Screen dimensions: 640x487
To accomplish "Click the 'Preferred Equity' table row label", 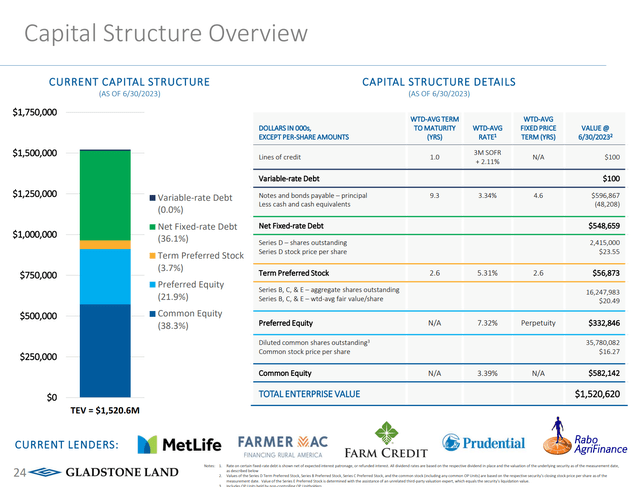I will (285, 323).
